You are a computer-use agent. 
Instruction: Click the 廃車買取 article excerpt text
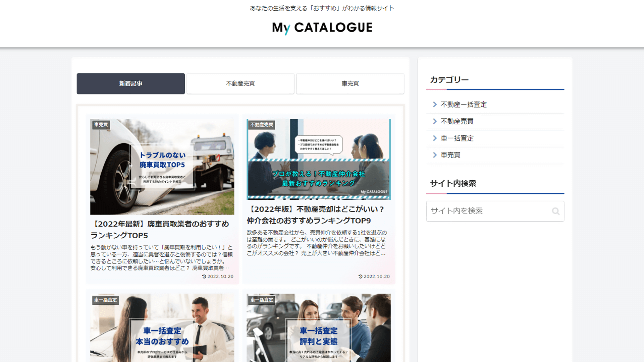pos(162,258)
